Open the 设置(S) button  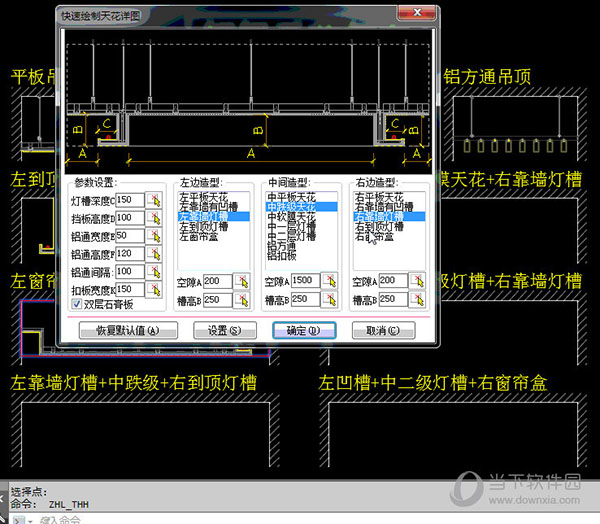[225, 330]
